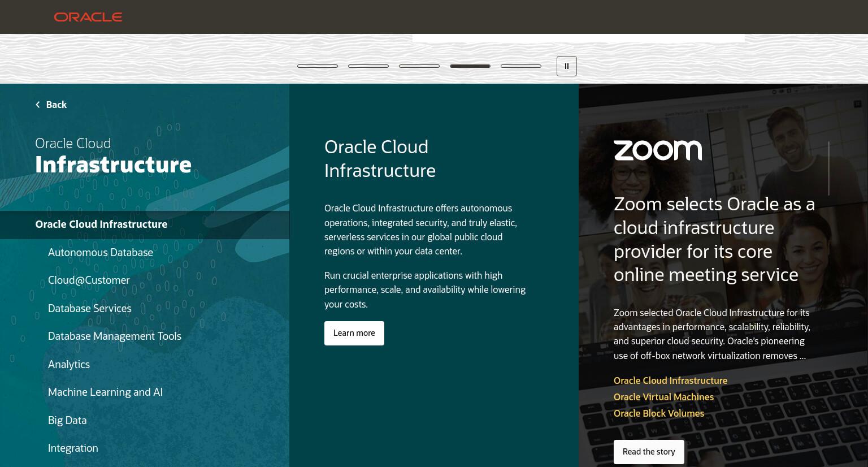Image resolution: width=868 pixels, height=467 pixels.
Task: Click the Zoom selects Oracle headline
Action: 714,239
